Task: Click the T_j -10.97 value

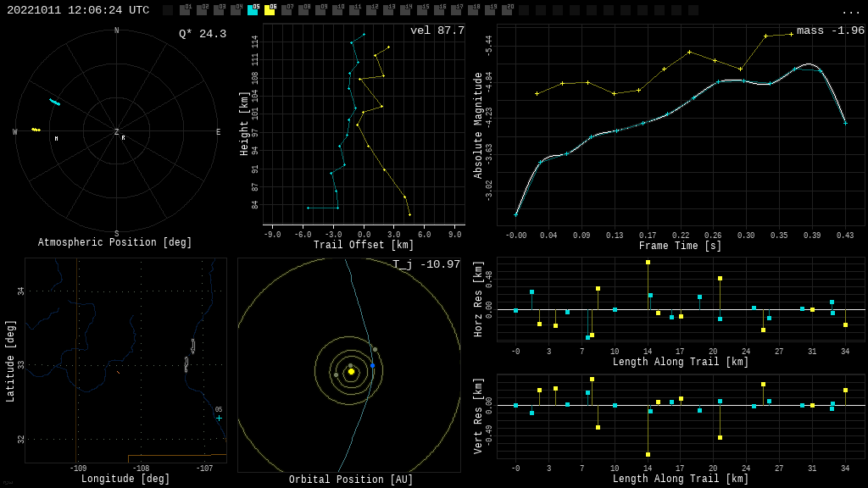Action: point(426,264)
